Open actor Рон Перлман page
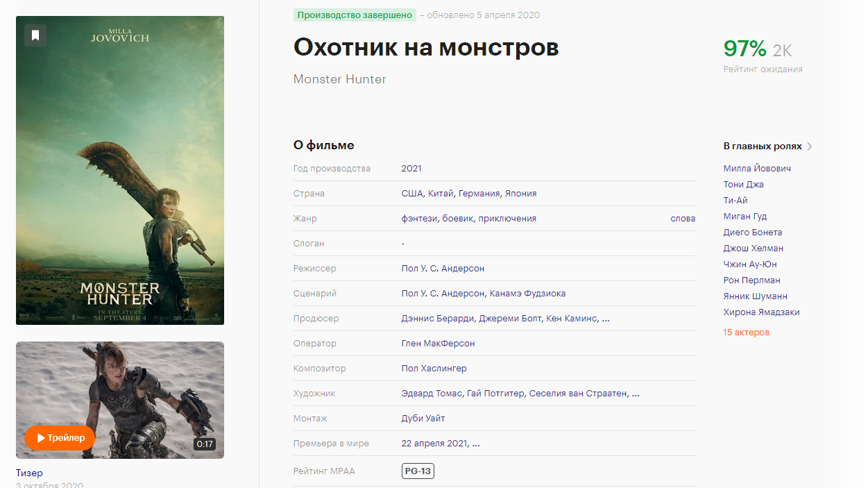Image resolution: width=868 pixels, height=488 pixels. [x=752, y=280]
